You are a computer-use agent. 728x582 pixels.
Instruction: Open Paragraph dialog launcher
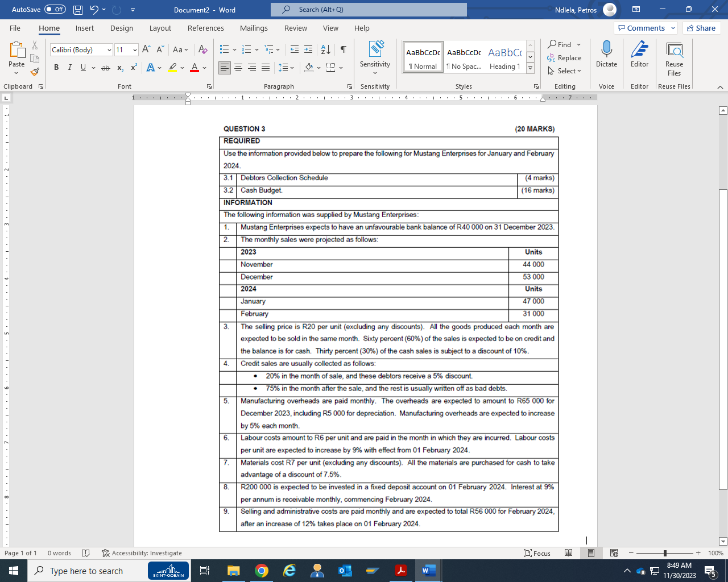pyautogui.click(x=350, y=86)
